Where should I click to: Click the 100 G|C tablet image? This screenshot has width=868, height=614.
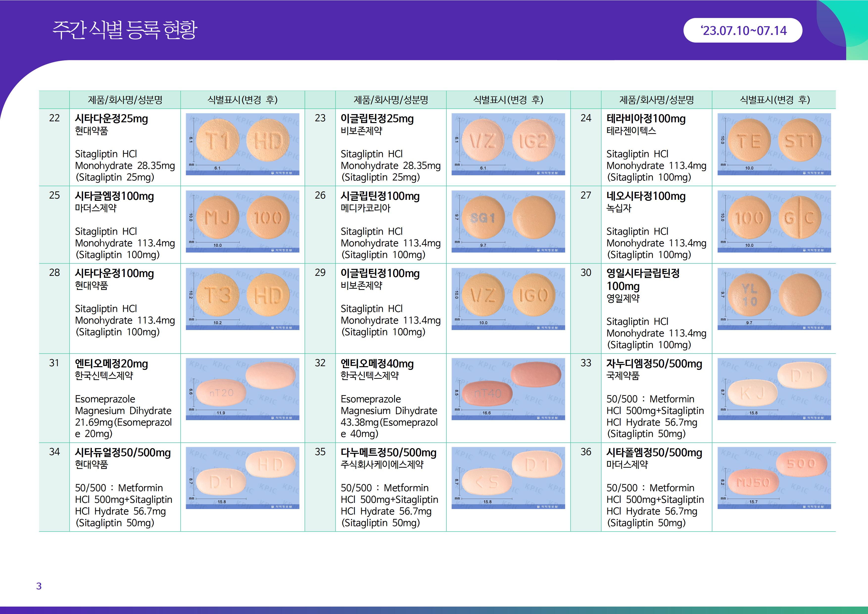tap(774, 221)
